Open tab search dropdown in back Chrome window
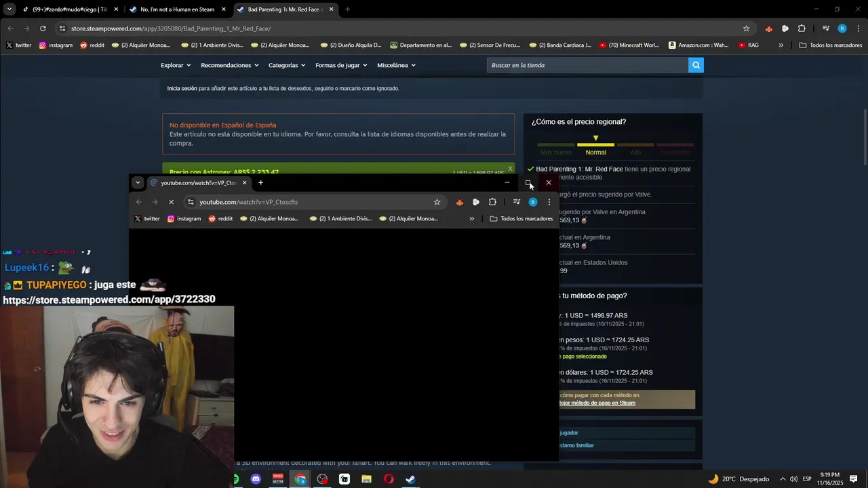 9,9
